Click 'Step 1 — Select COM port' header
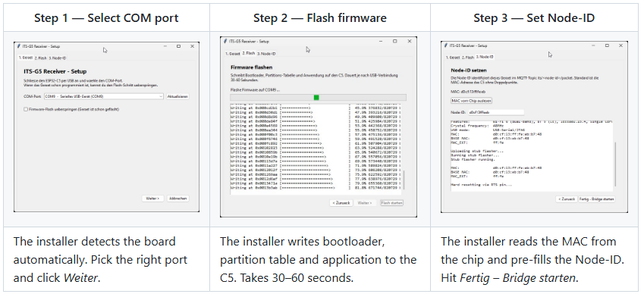644x294 pixels. click(106, 18)
